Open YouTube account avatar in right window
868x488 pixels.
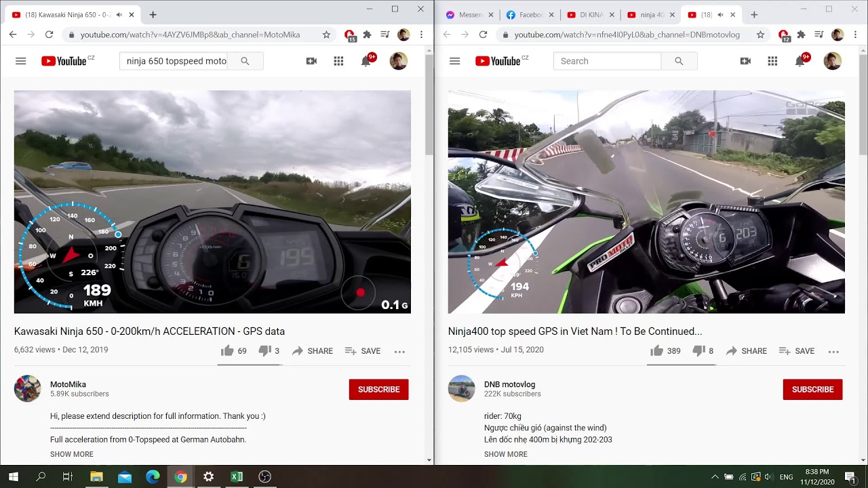(833, 61)
